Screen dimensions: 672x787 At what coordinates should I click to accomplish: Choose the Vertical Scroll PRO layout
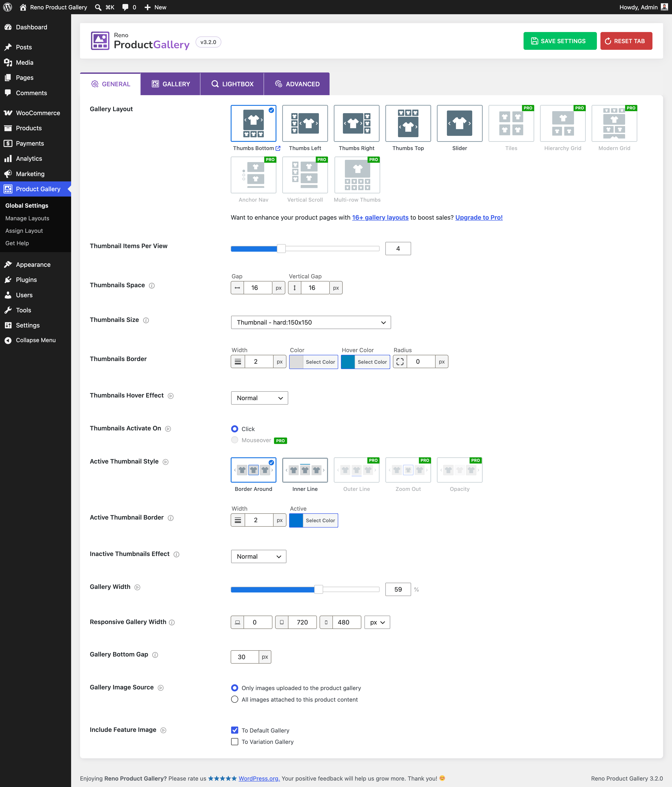pyautogui.click(x=305, y=175)
